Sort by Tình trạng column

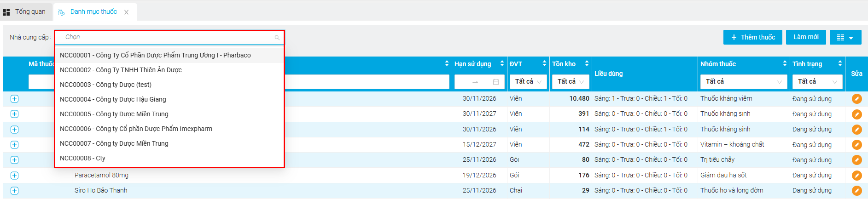(x=840, y=64)
